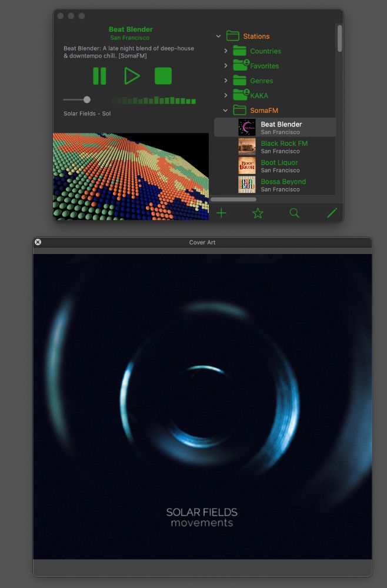Close the Cover Art window
Viewport: 387px width, 588px height.
38,242
